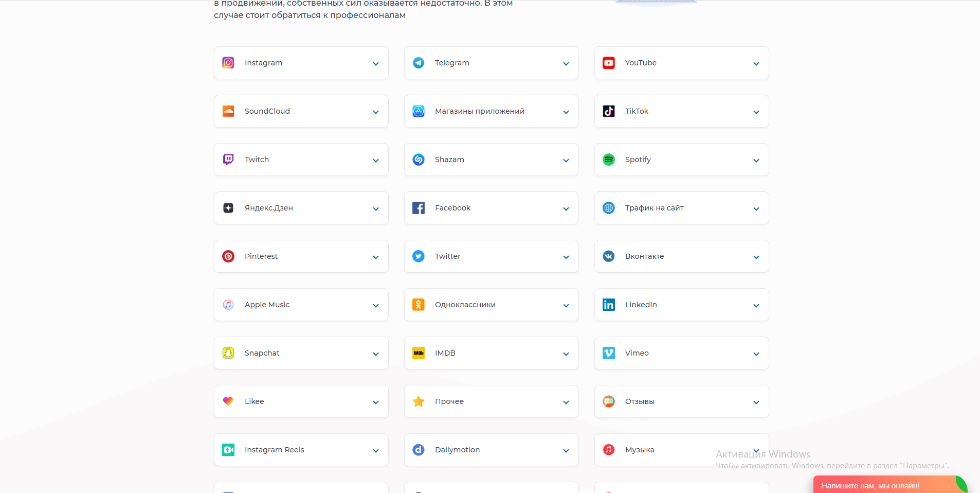Click the Facebook f icon
Screen dimensions: 980x493
tap(419, 208)
